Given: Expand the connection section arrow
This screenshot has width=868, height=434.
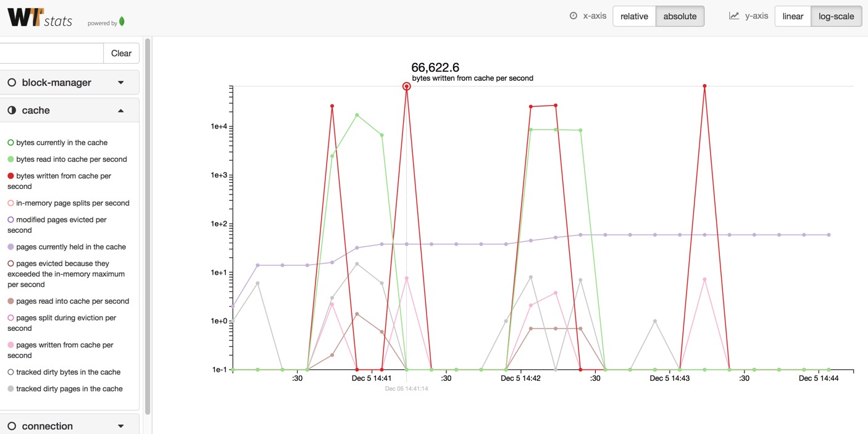Looking at the screenshot, I should click(121, 426).
